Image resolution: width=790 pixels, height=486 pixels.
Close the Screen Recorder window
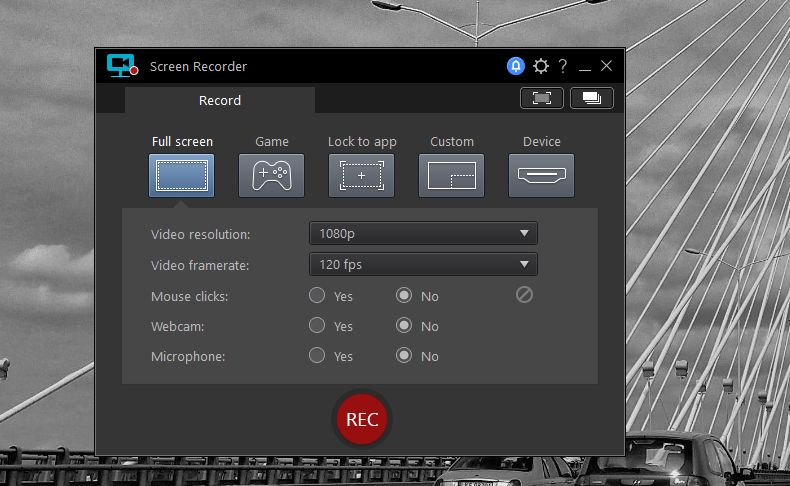606,66
